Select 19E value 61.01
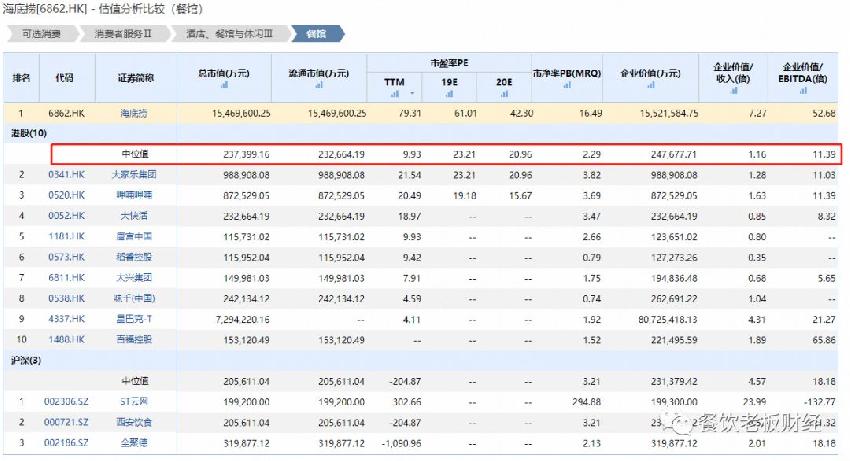Screen dimensions: 850x461 pyautogui.click(x=465, y=113)
